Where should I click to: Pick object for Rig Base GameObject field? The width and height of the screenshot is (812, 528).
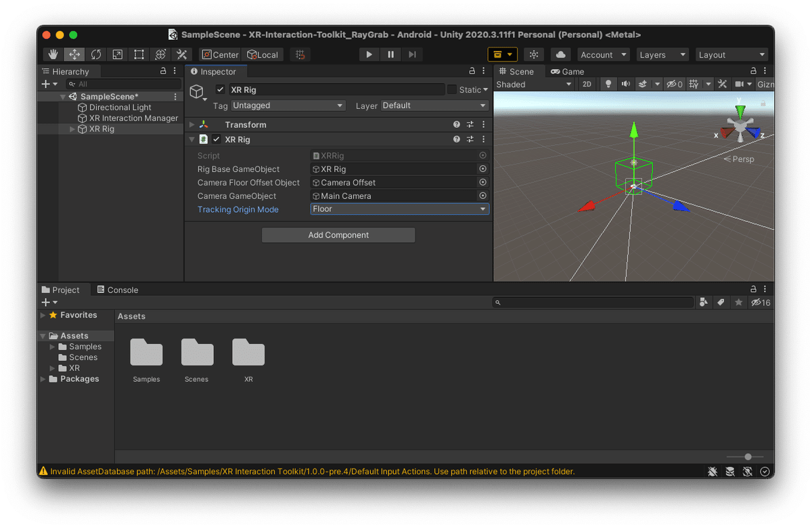point(483,169)
